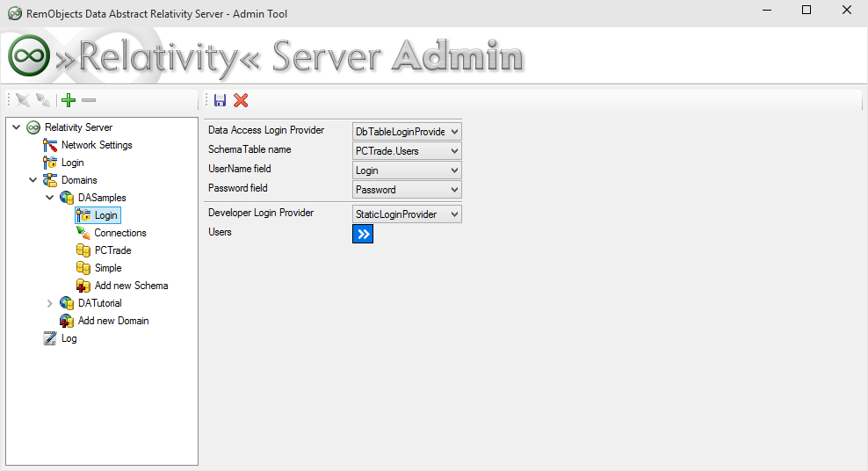868x471 pixels.
Task: Click the title bar application icon
Action: [15, 13]
